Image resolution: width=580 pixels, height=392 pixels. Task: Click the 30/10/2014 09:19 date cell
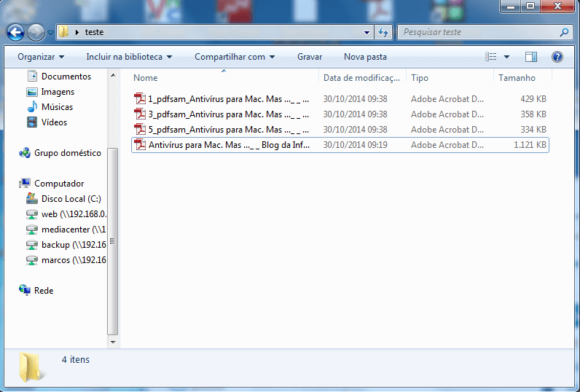(x=355, y=145)
